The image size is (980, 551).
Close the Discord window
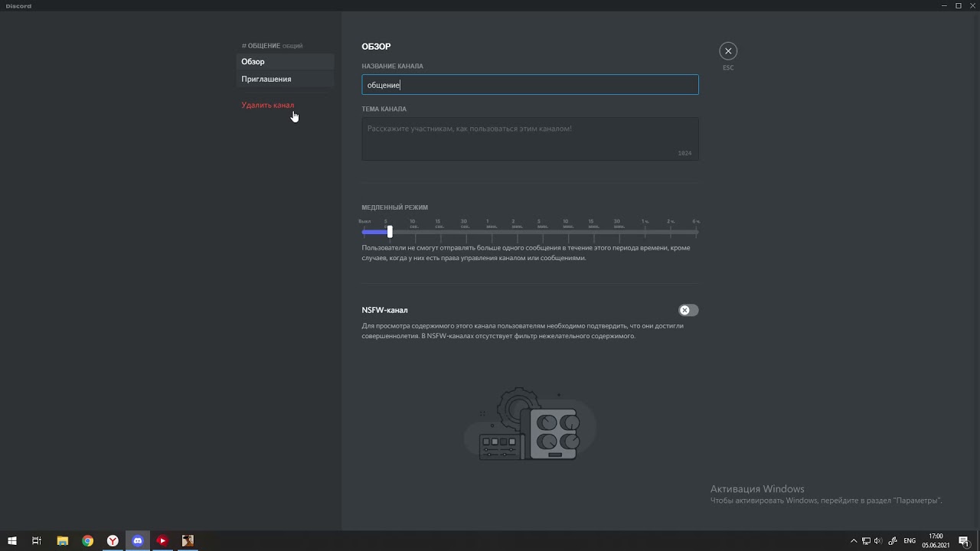coord(972,5)
